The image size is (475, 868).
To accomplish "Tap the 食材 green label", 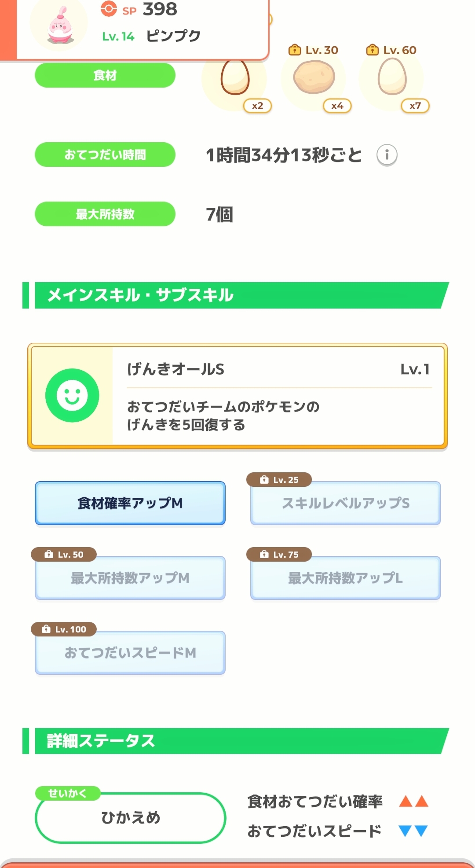I will [105, 75].
